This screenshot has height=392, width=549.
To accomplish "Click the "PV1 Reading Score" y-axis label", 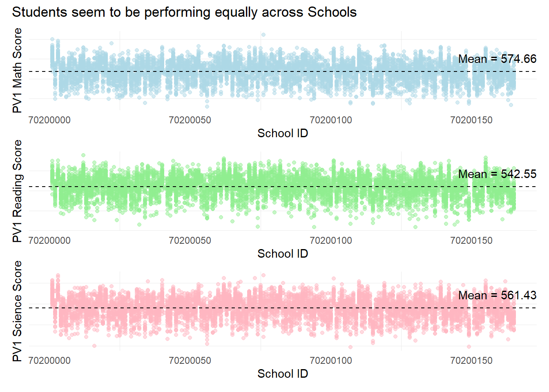I will (x=17, y=191).
